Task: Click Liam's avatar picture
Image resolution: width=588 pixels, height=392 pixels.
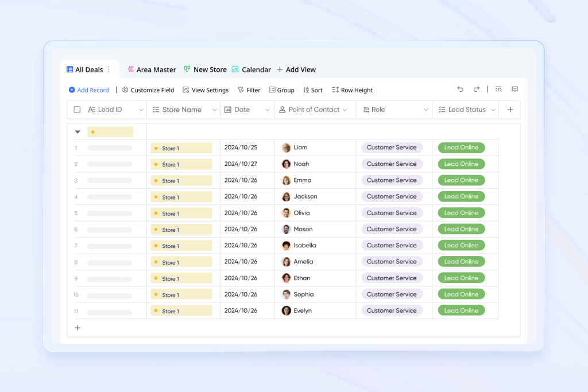Action: pos(286,148)
